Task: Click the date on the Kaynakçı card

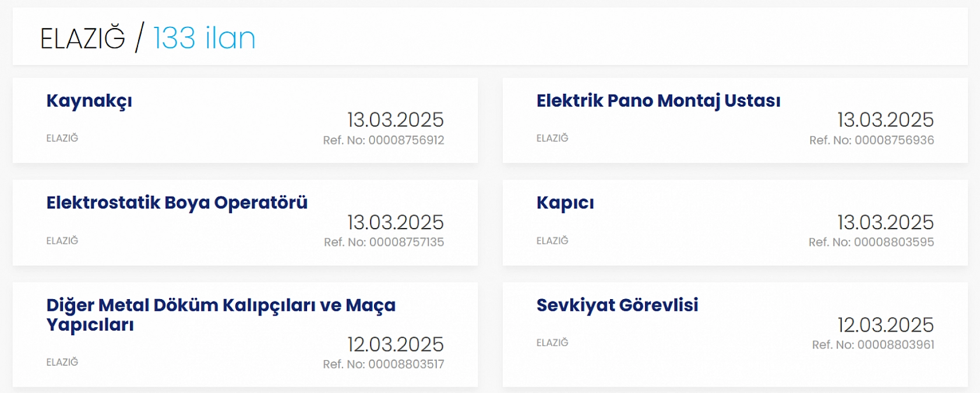Action: (395, 120)
